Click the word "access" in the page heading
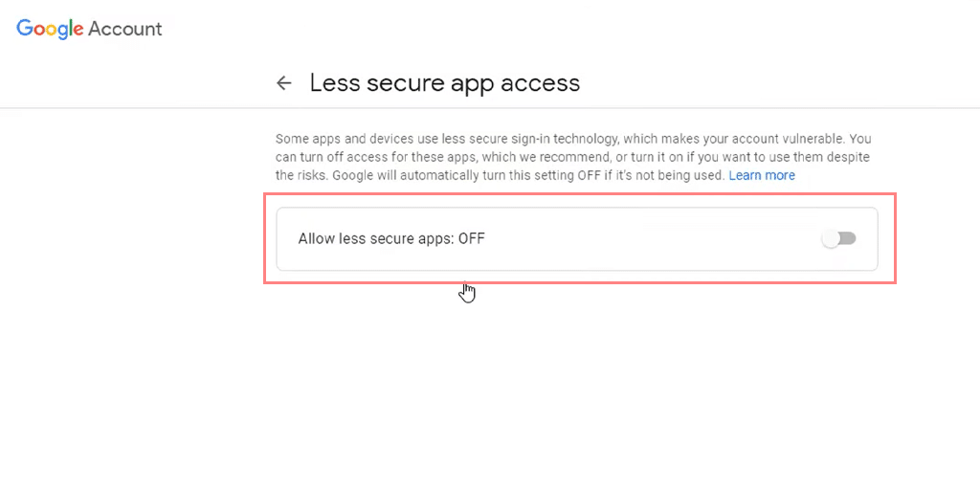Image resolution: width=980 pixels, height=490 pixels. (545, 83)
